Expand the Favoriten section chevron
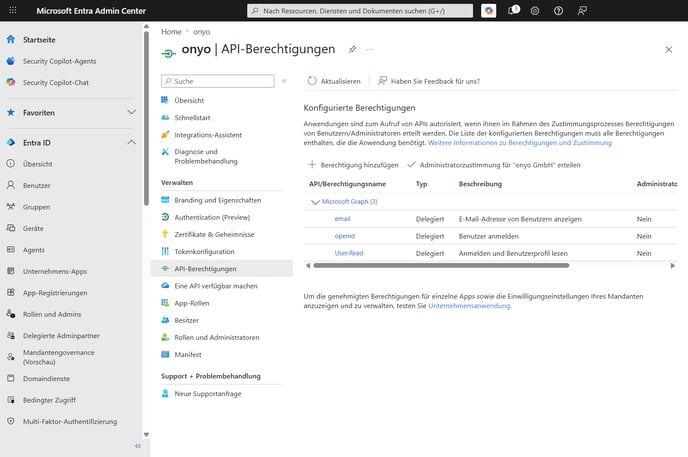 point(131,112)
